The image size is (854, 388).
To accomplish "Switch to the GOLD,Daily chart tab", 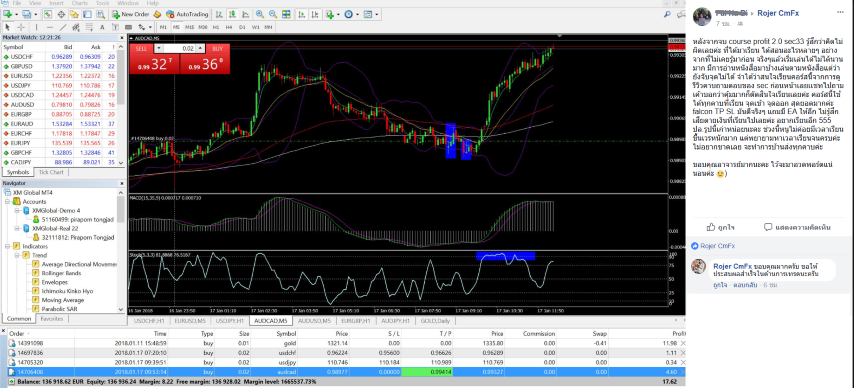I will tap(435, 320).
